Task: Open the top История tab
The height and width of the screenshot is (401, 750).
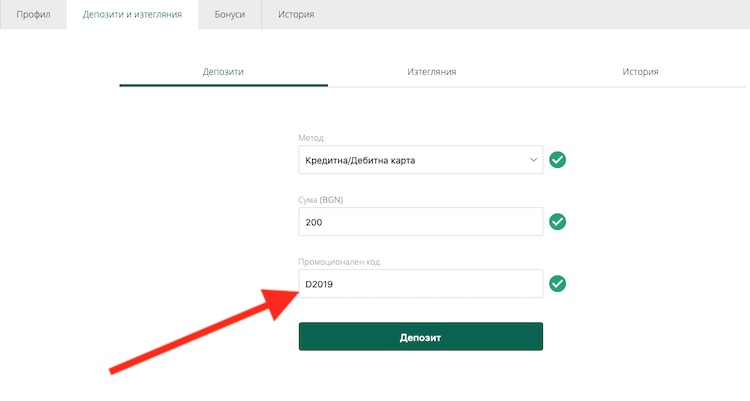Action: [296, 14]
